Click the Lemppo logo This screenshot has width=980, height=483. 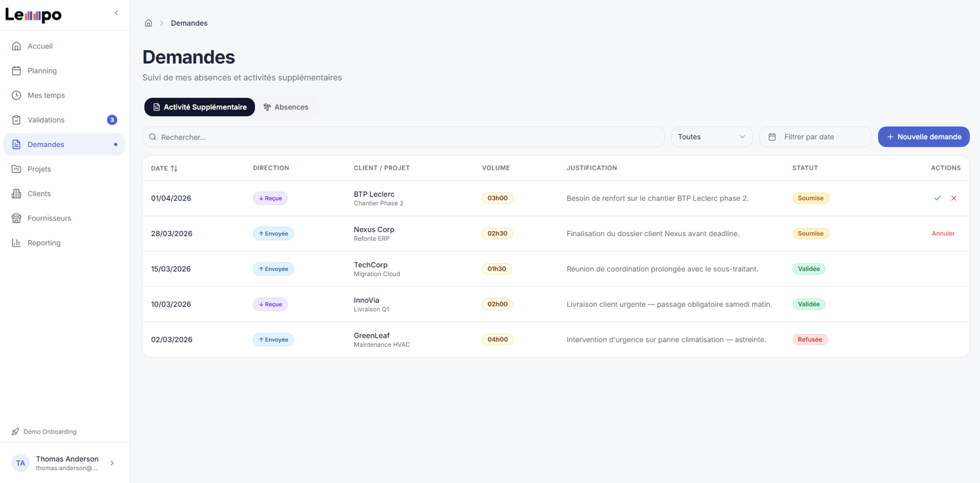pyautogui.click(x=34, y=15)
